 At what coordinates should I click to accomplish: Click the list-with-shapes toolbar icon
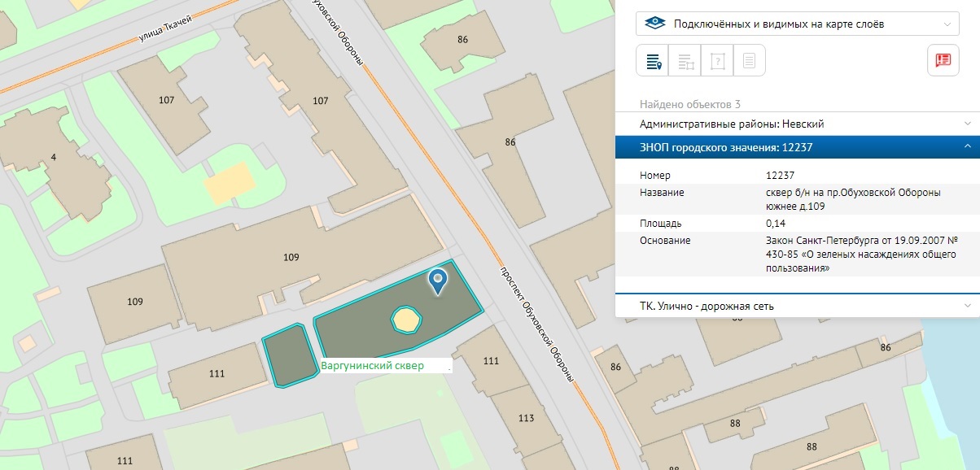tap(685, 61)
